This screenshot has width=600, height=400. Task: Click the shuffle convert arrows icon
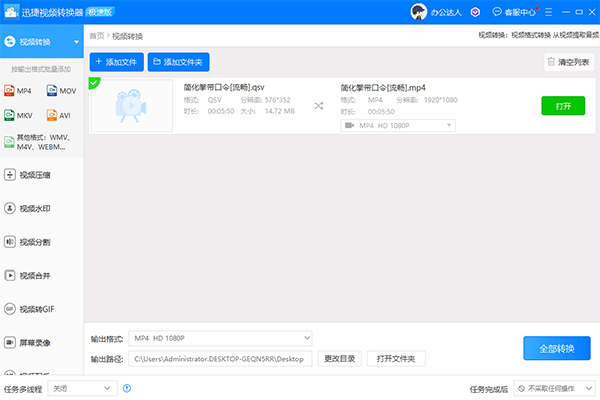(318, 106)
